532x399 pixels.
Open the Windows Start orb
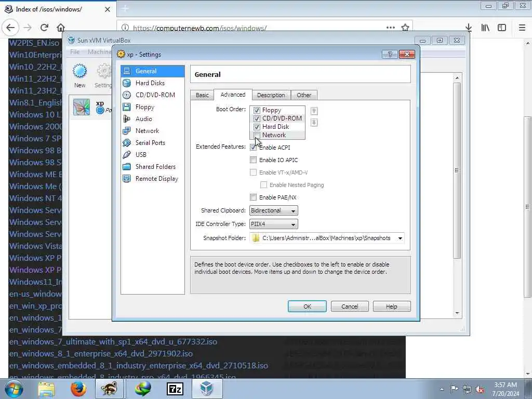coord(14,389)
